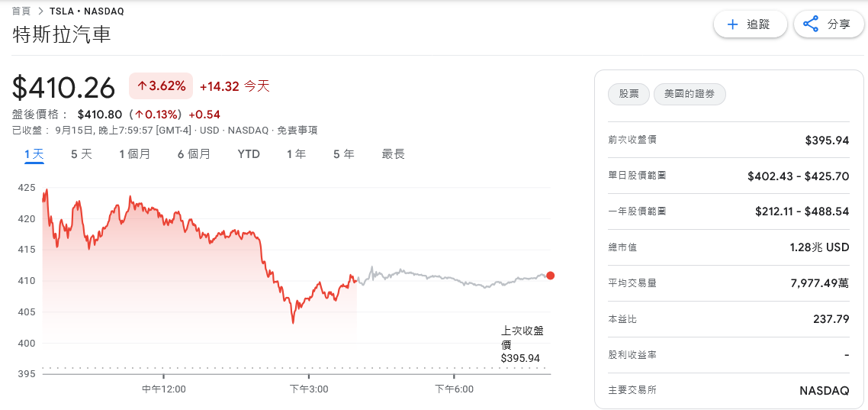The width and height of the screenshot is (868, 410).
Task: Click the 盤後價格 $410.80 value
Action: click(x=99, y=115)
